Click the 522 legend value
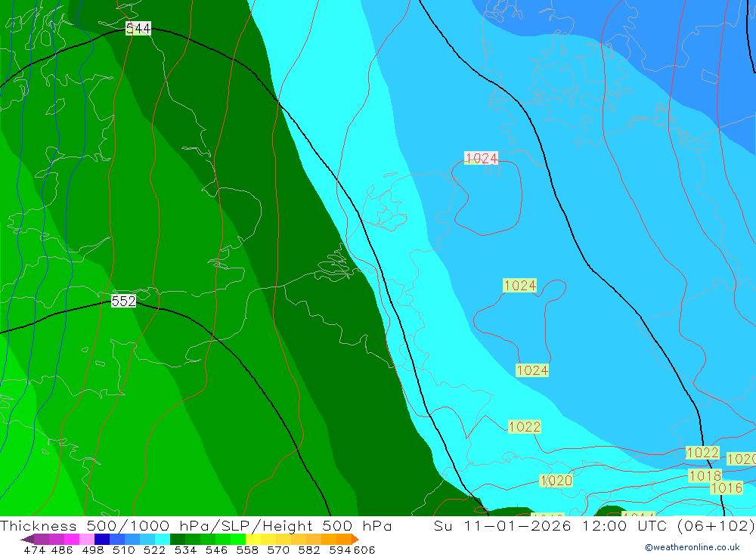756x554 pixels. pos(154,549)
